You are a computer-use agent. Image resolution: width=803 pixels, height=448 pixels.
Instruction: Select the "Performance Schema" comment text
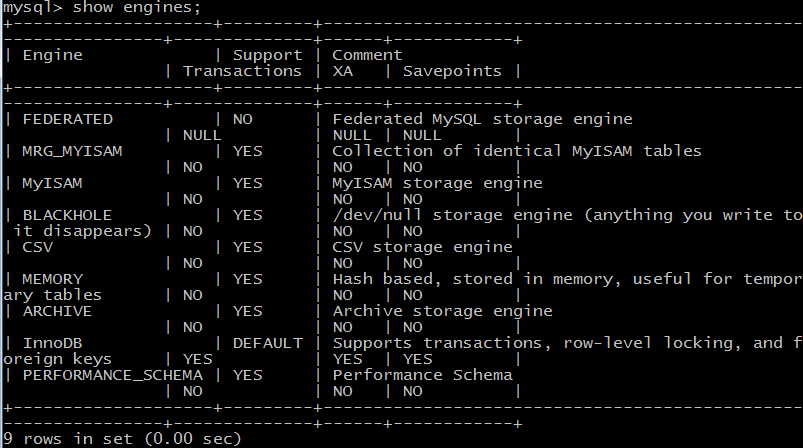click(422, 375)
